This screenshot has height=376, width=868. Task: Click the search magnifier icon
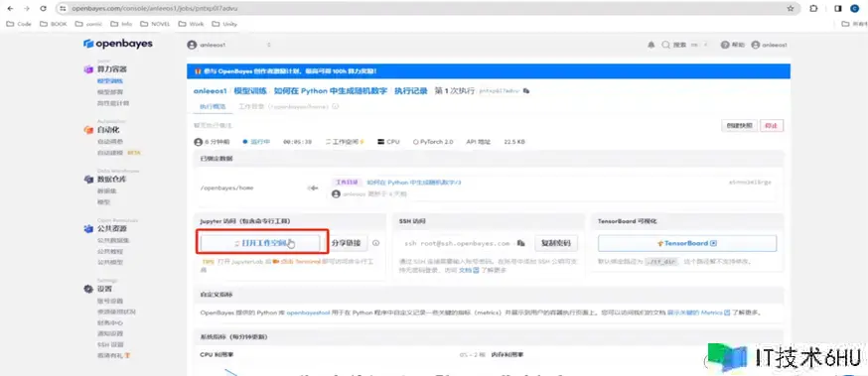coord(666,46)
